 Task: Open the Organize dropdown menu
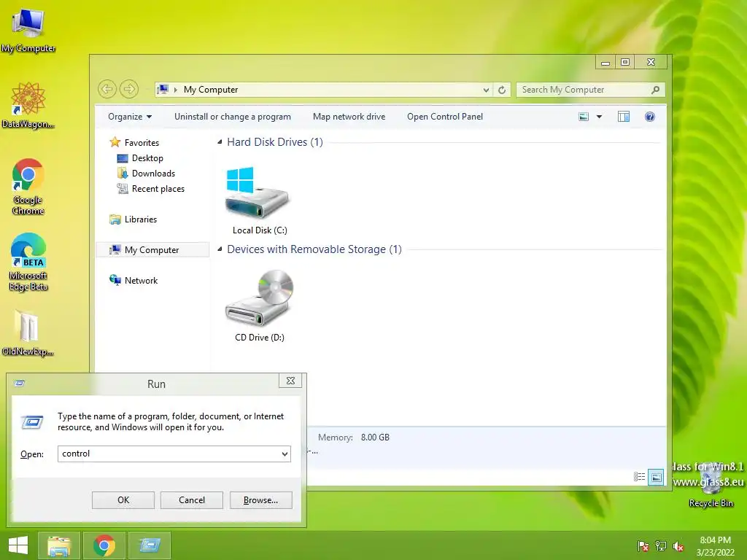point(130,117)
